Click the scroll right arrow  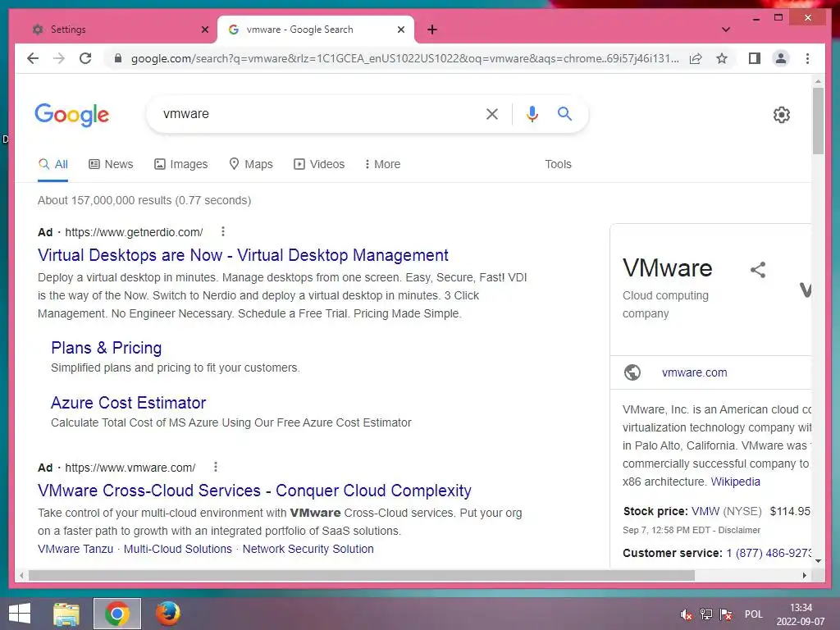[804, 575]
